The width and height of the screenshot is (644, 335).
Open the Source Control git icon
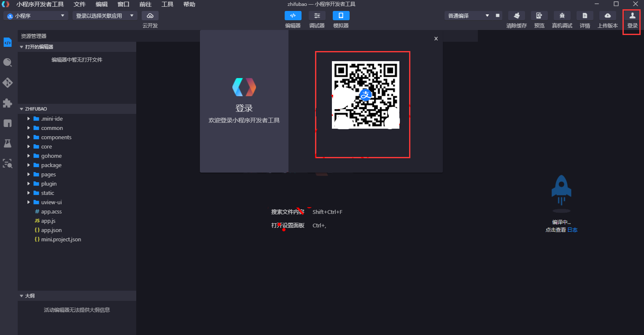coord(8,83)
